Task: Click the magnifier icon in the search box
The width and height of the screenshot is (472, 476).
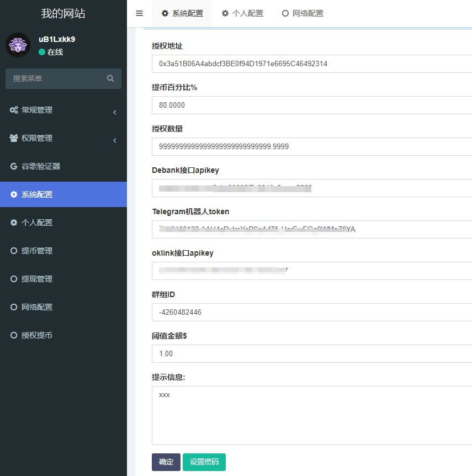Action: coord(110,78)
